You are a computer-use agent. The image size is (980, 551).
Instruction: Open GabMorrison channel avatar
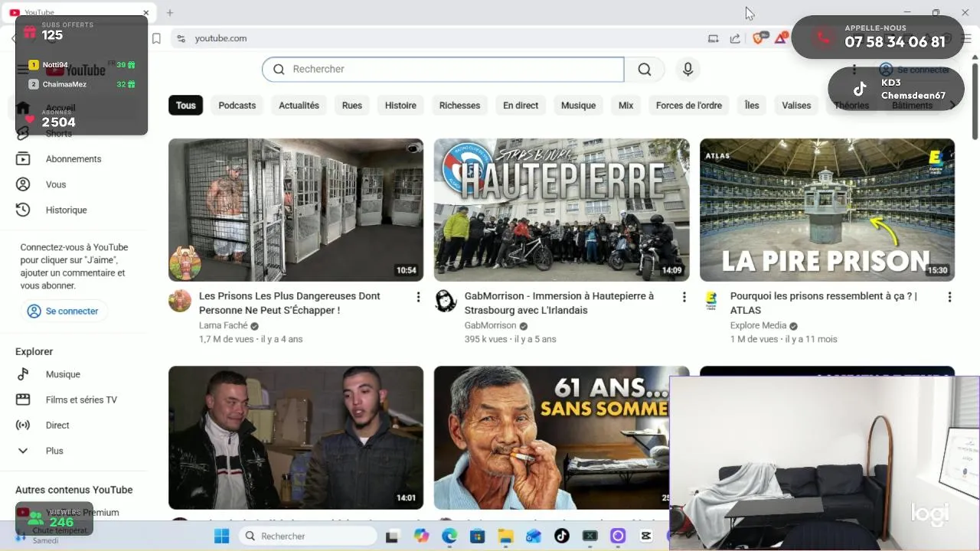click(446, 301)
